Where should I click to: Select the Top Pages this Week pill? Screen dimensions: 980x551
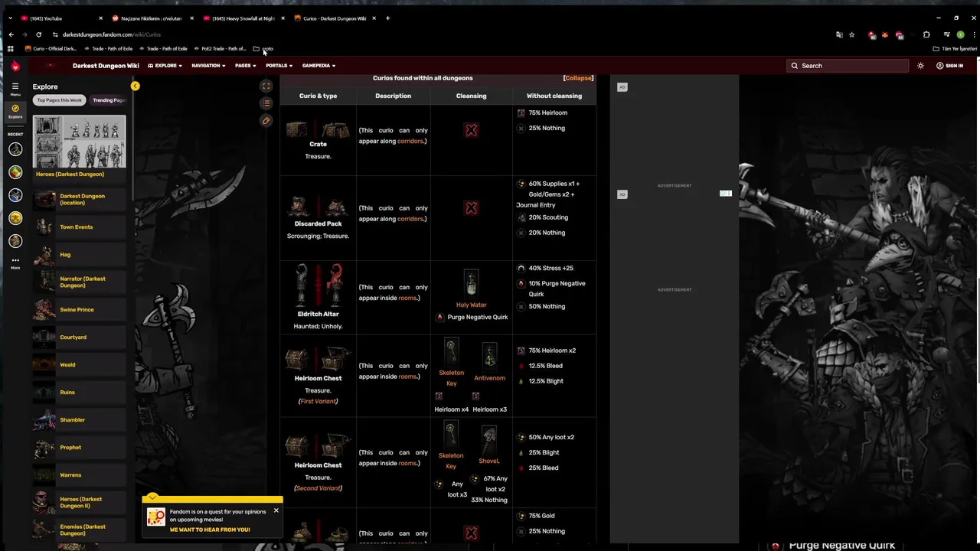[60, 100]
